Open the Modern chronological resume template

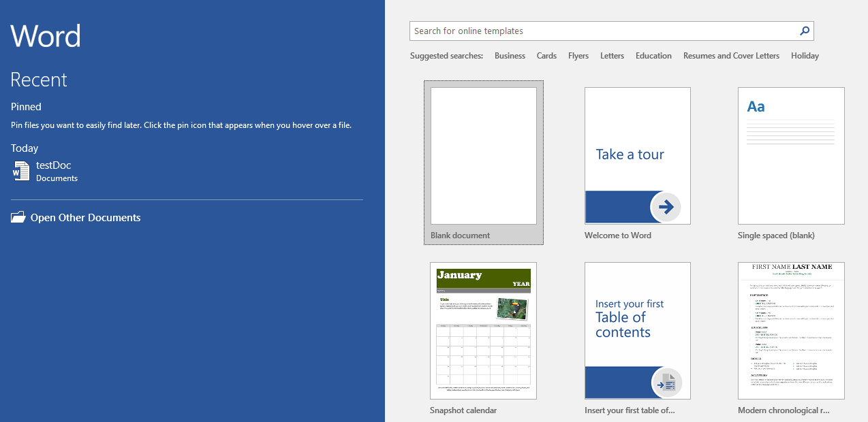791,331
